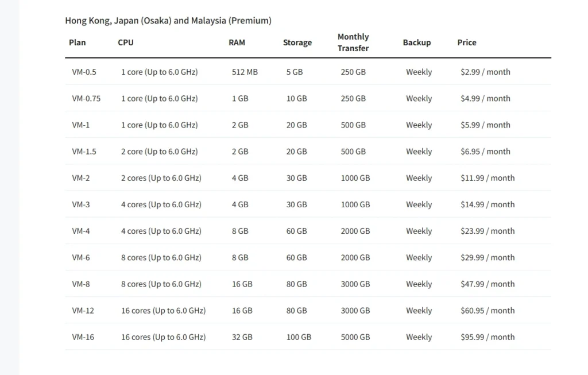Image resolution: width=588 pixels, height=375 pixels.
Task: Select the "RAM" column header
Action: tap(237, 42)
